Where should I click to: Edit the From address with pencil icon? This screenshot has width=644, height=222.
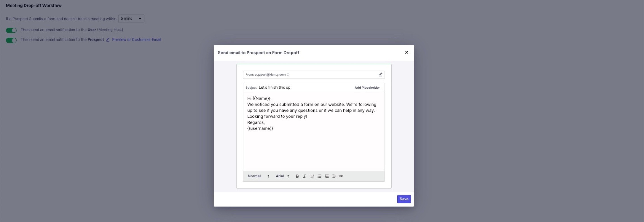(380, 74)
